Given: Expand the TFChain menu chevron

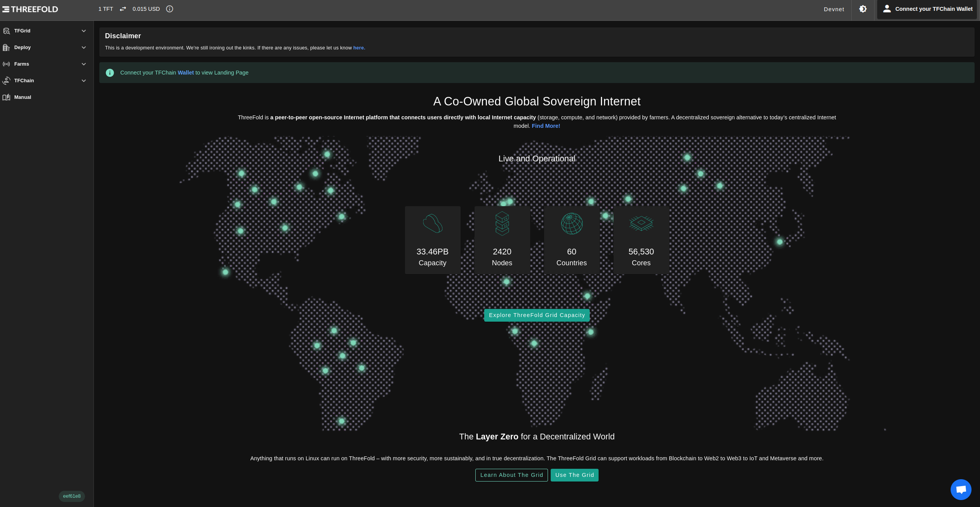Looking at the screenshot, I should click(84, 81).
